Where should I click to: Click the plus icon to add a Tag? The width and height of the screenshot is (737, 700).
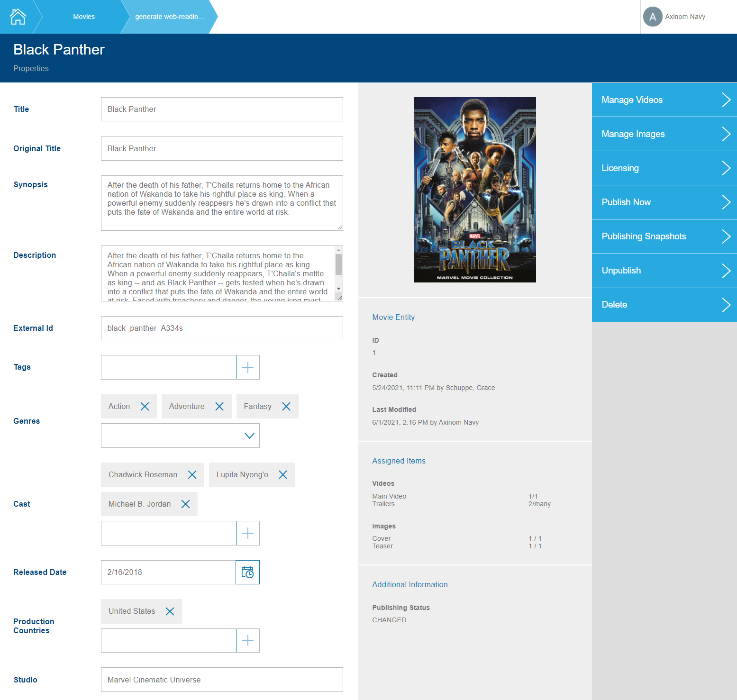(x=247, y=367)
